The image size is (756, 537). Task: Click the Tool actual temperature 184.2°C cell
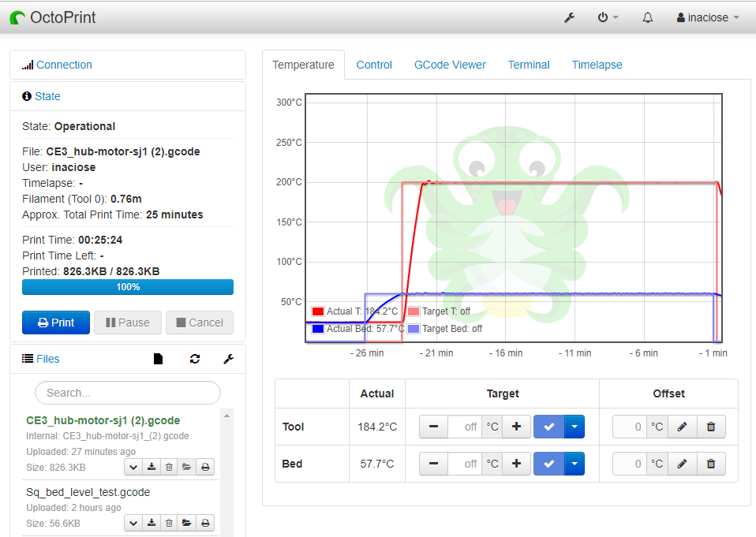[377, 427]
